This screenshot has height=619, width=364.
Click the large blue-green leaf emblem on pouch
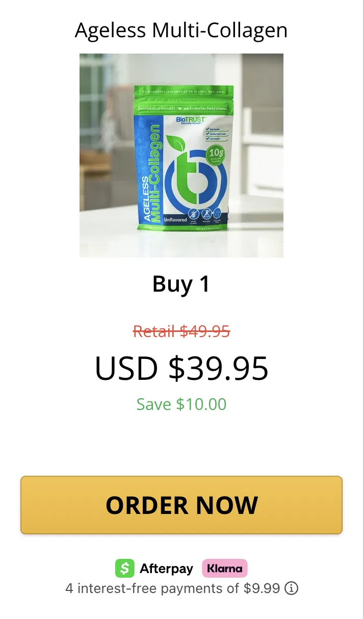pos(194,173)
